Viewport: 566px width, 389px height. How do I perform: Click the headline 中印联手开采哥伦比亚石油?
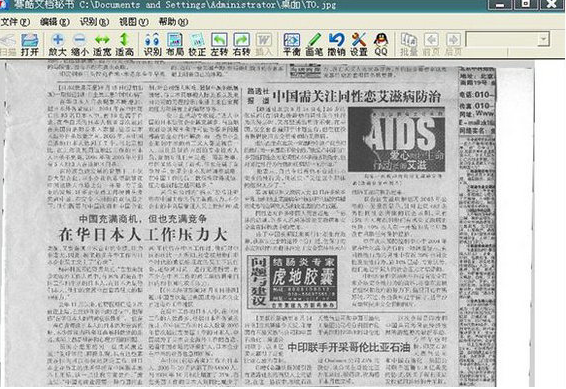click(349, 348)
